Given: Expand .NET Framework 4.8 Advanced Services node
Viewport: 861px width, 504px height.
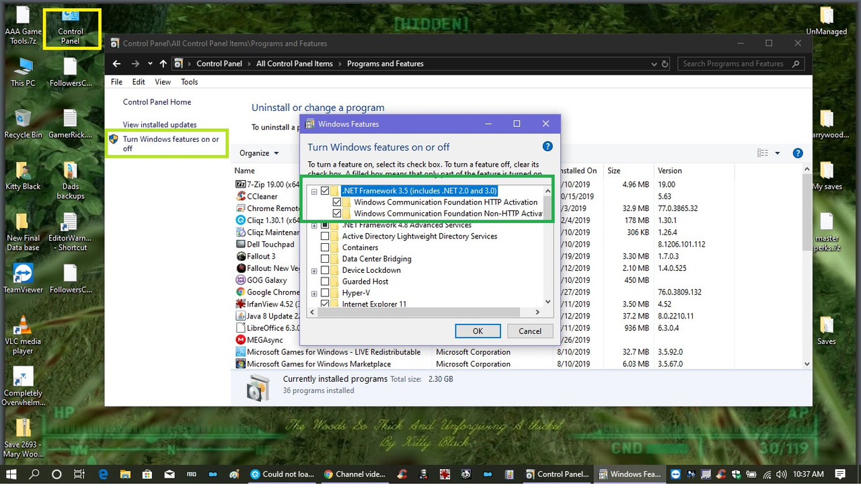Looking at the screenshot, I should (314, 226).
